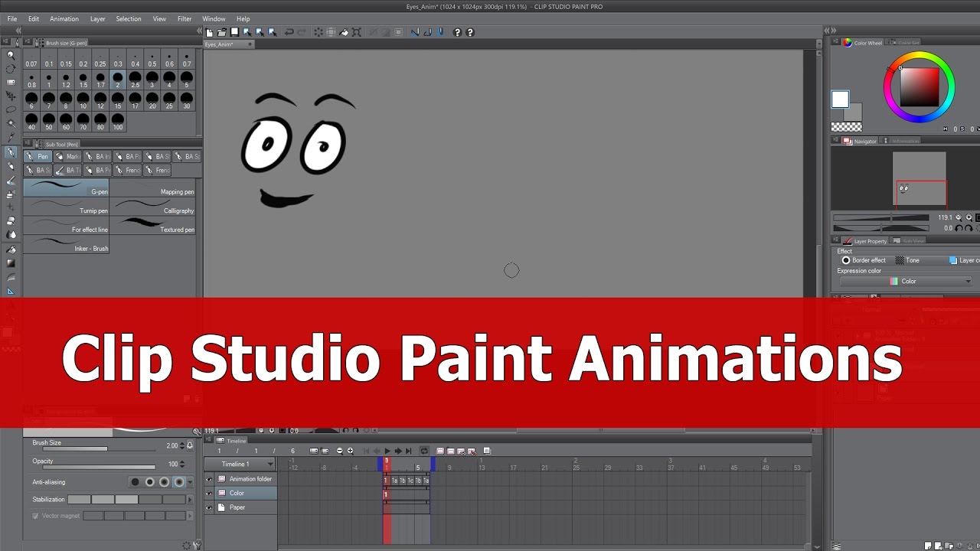Select the Eyedropper tool
Viewport: 980px width, 551px height.
pyautogui.click(x=11, y=138)
